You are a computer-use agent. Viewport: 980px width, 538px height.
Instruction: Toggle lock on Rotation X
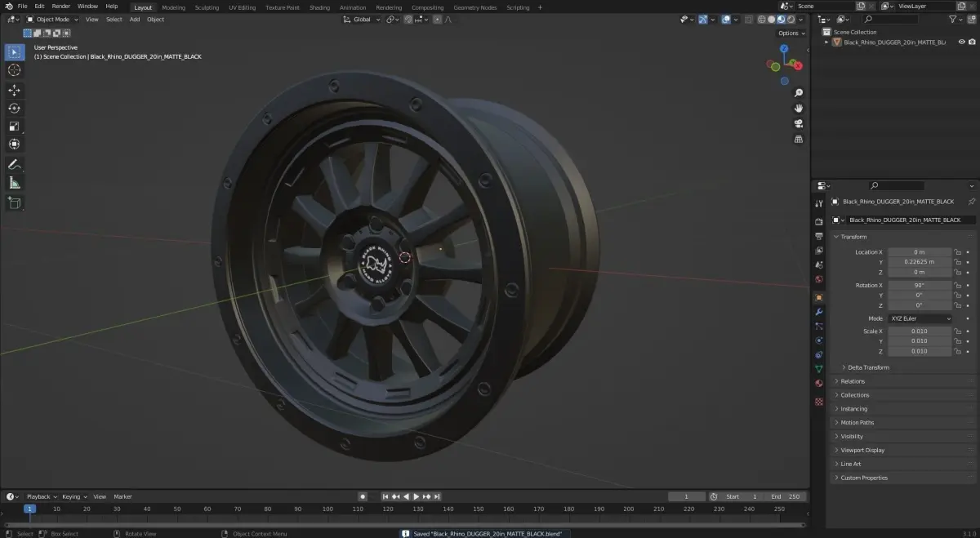(958, 286)
